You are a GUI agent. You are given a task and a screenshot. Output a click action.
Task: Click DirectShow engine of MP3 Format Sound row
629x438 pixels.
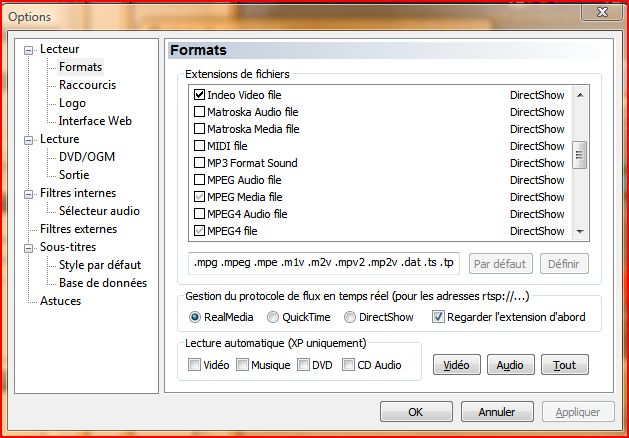(x=537, y=163)
